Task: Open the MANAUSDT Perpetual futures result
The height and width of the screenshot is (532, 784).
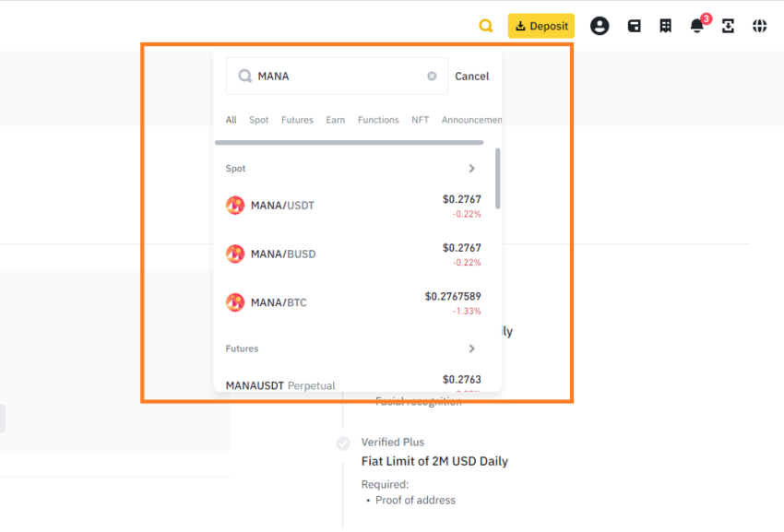Action: click(353, 383)
